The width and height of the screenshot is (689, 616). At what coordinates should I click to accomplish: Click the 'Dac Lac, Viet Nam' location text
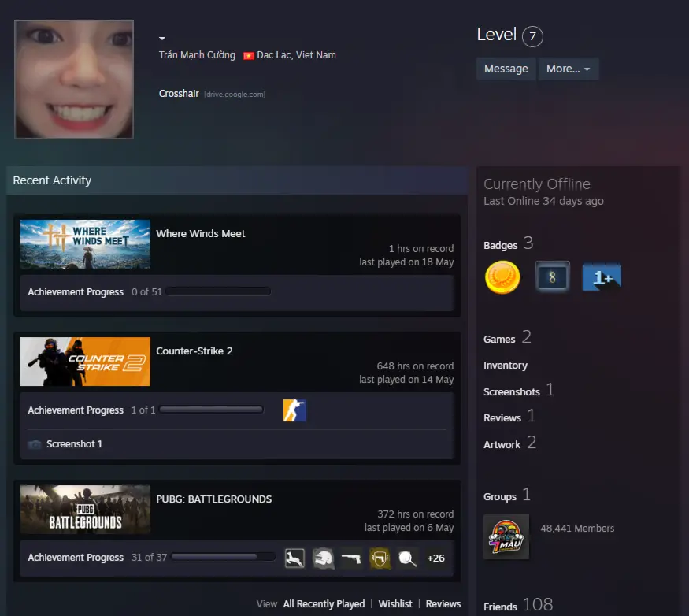pyautogui.click(x=296, y=55)
